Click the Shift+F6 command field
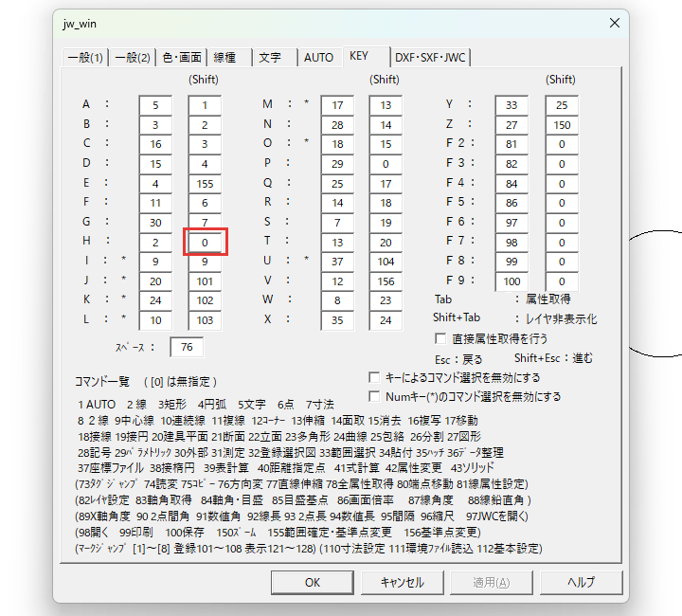Viewport: 682px width, 616px height. point(562,223)
